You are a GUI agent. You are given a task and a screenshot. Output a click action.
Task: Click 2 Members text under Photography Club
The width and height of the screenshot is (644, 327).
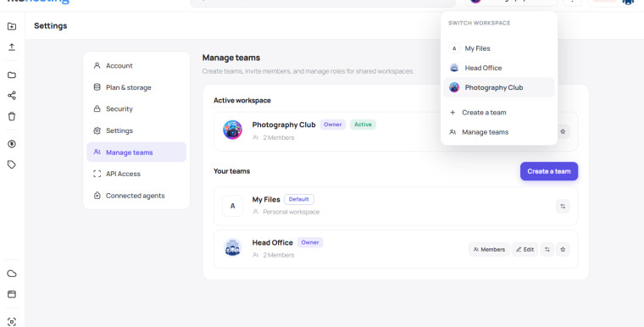(279, 137)
